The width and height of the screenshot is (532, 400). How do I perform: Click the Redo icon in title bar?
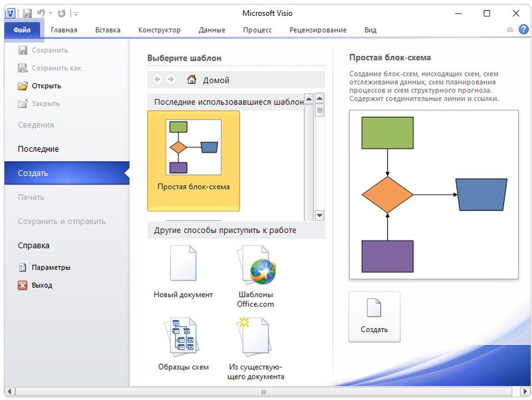click(62, 13)
